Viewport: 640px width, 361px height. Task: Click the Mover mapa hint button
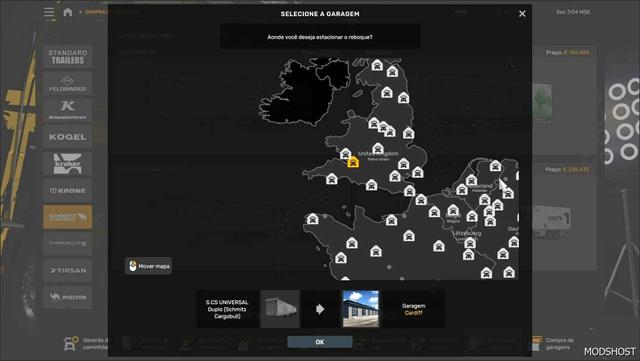(x=149, y=266)
